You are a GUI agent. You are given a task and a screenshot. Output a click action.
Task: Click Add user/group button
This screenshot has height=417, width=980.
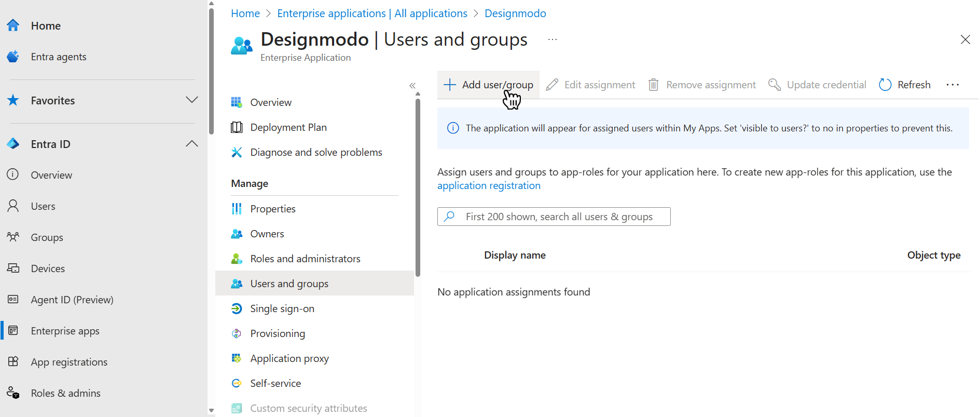tap(488, 85)
